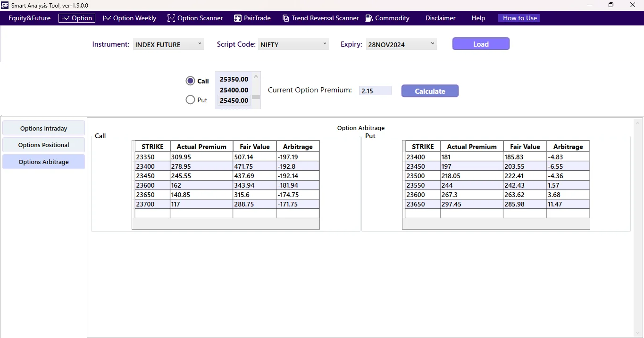
Task: Click the Commodity barrel icon
Action: (369, 18)
